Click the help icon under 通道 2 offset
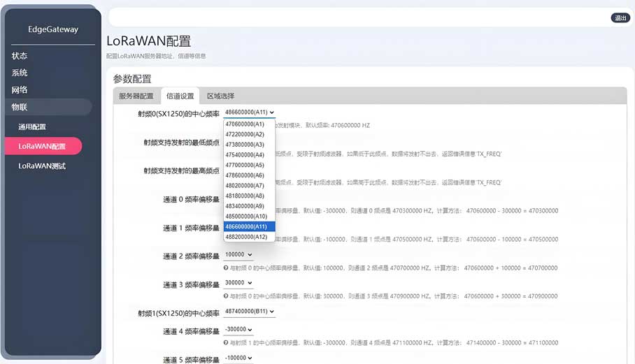 coord(226,268)
